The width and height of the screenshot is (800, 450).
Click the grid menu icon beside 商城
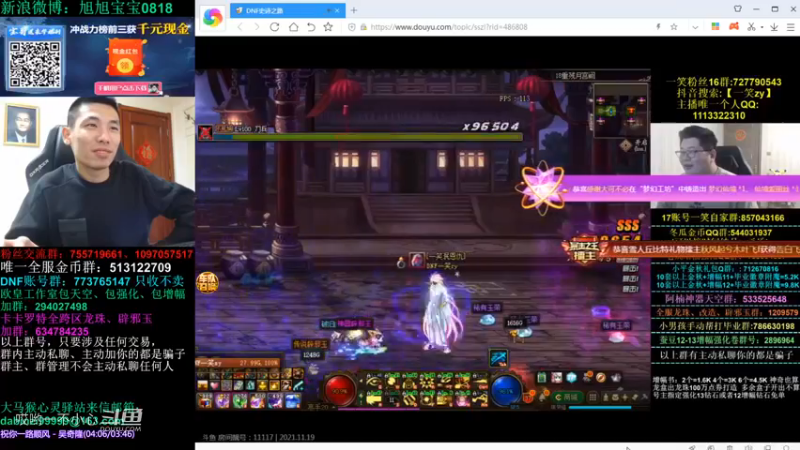593,397
